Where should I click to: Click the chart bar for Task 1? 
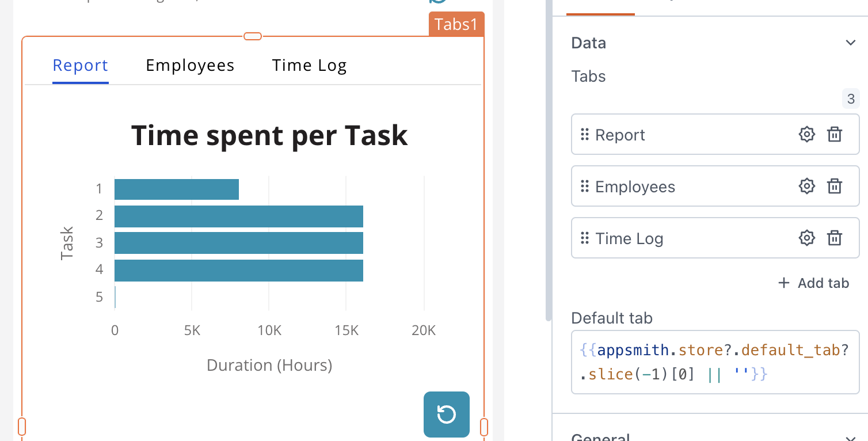[x=176, y=189]
